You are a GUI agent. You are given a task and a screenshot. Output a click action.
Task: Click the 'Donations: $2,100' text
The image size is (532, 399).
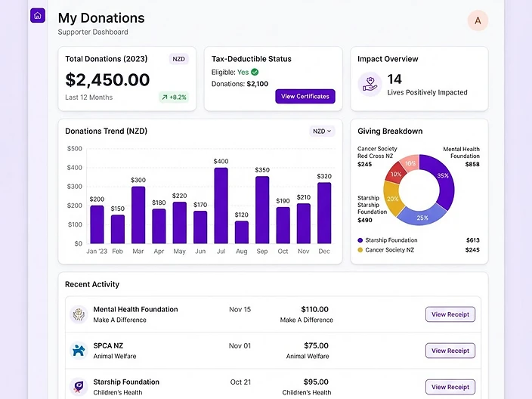pyautogui.click(x=240, y=84)
